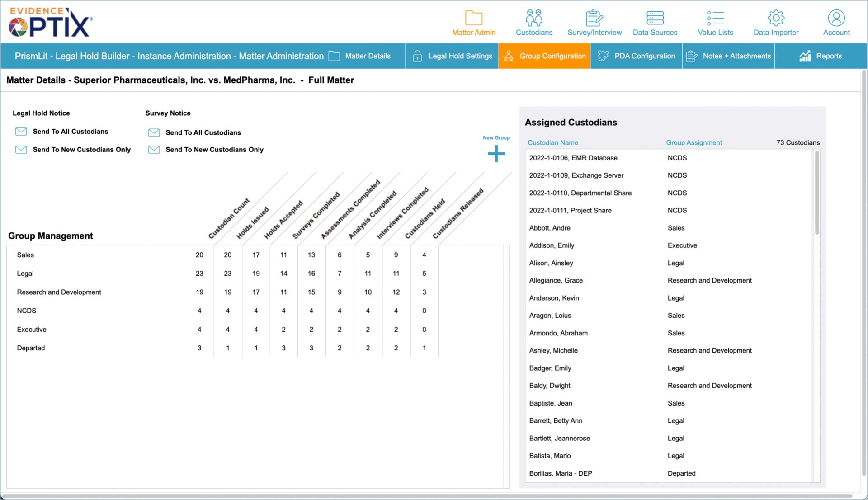Switch to the PDA Configuration tab
Screen dimensions: 868x500
click(636, 56)
